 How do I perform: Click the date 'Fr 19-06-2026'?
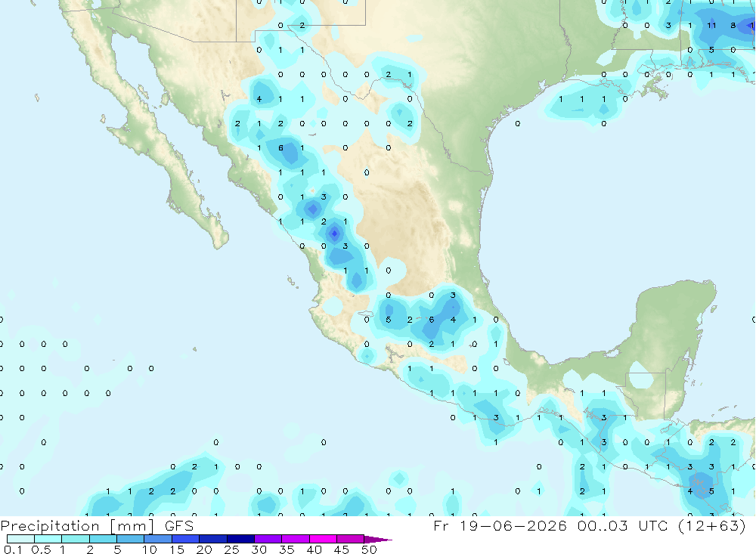click(x=500, y=525)
